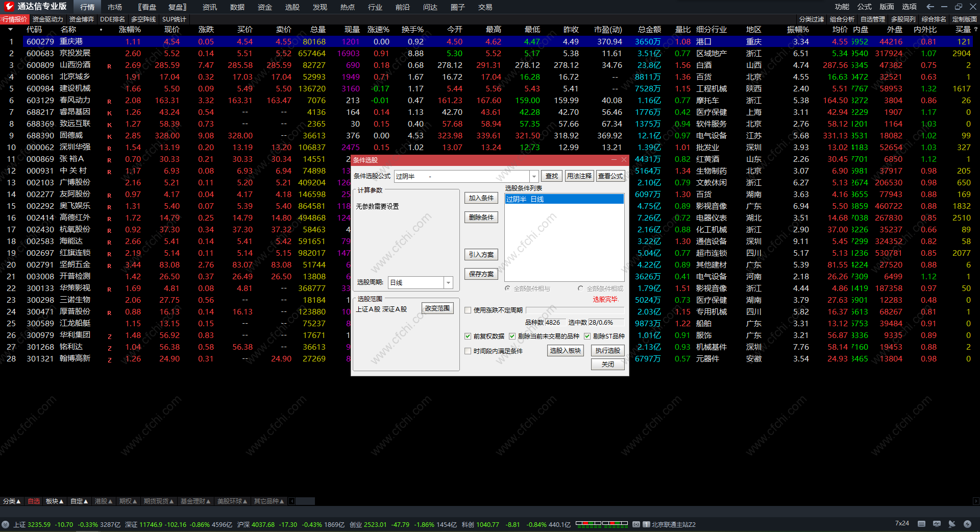Open the 选股周期 日线 dropdown
The height and width of the screenshot is (532, 980).
click(x=448, y=282)
